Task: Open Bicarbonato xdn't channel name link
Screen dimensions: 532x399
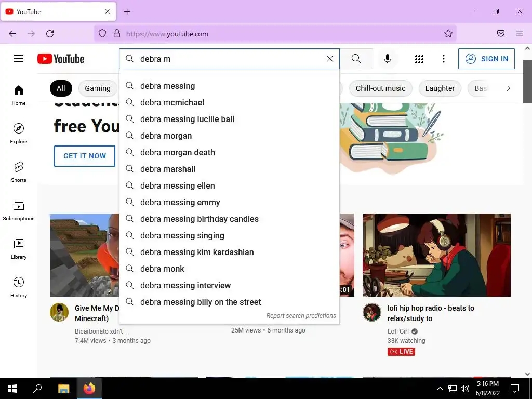Action: click(x=101, y=331)
